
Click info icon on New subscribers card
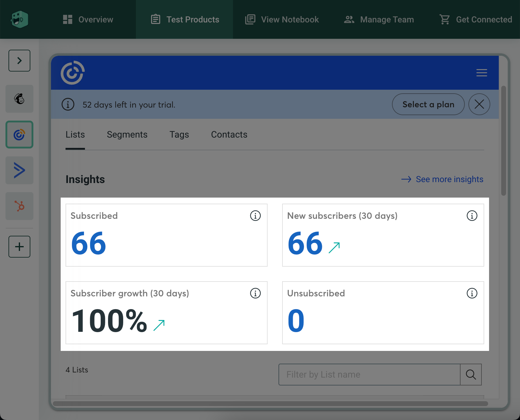point(472,216)
